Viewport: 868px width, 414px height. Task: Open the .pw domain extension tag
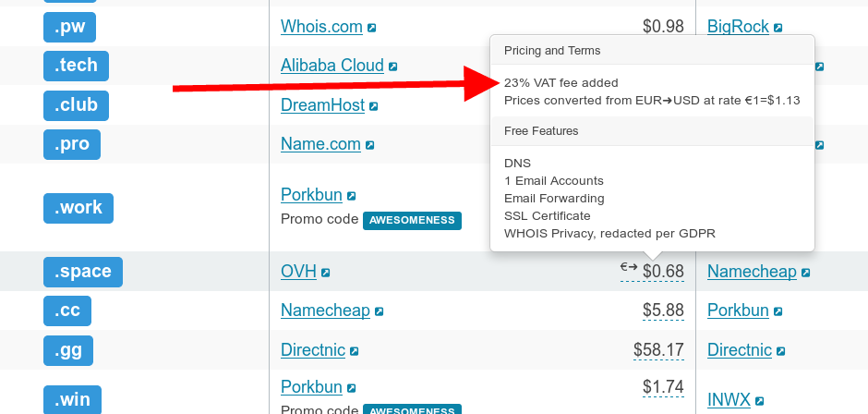click(x=69, y=28)
